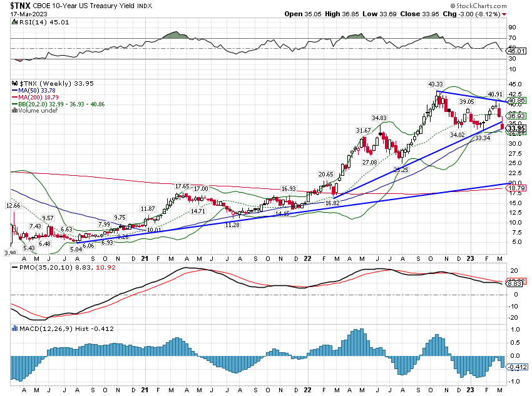532x396 pixels.
Task: Click the 'High 36.85' value in header
Action: tap(342, 14)
